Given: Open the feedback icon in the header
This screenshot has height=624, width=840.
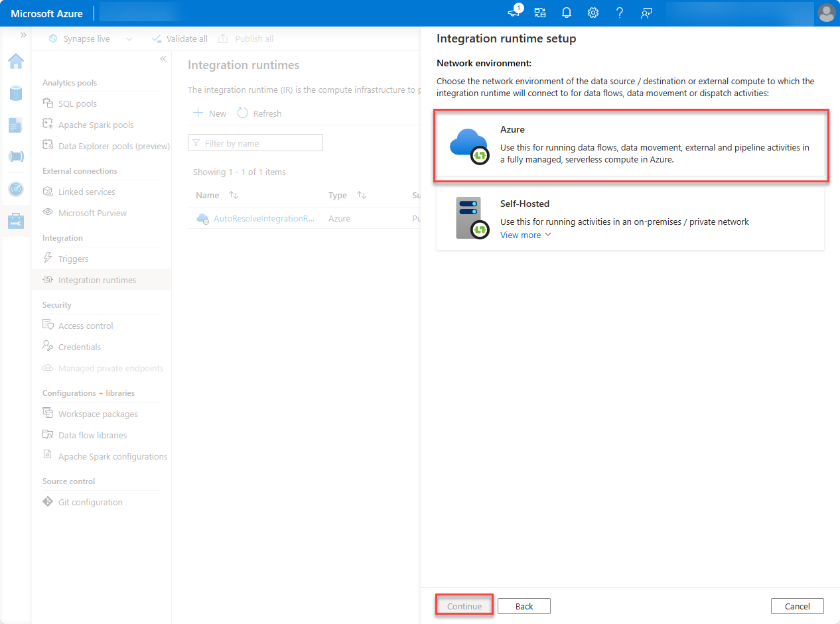Looking at the screenshot, I should click(x=646, y=13).
